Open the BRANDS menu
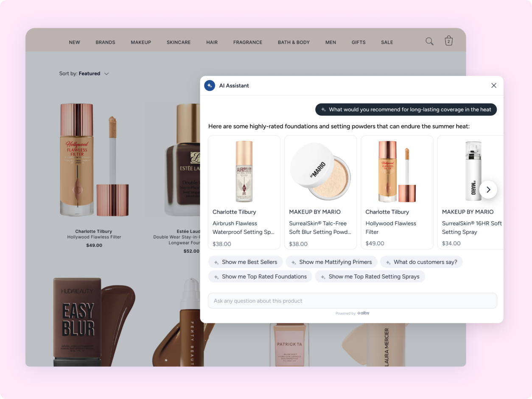This screenshot has width=532, height=399. (105, 42)
